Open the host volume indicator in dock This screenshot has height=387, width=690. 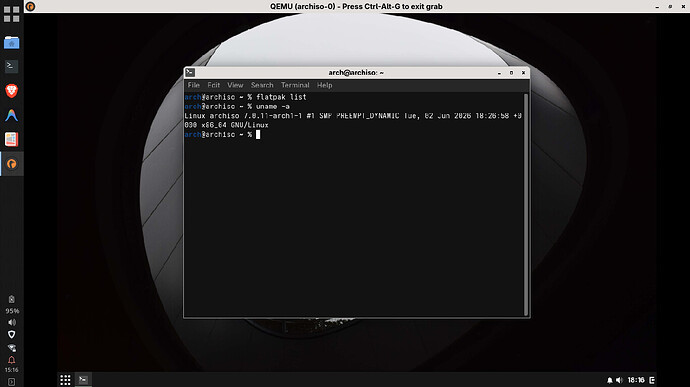(11, 322)
